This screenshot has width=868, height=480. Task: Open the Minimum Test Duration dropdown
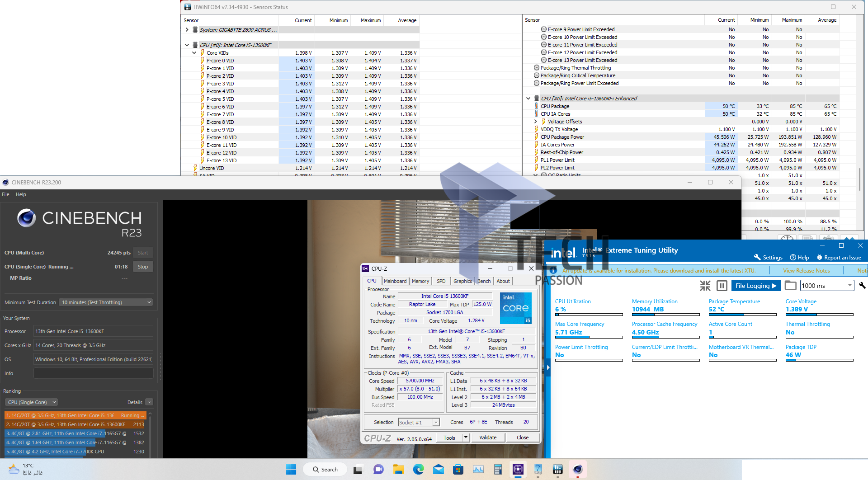point(106,302)
